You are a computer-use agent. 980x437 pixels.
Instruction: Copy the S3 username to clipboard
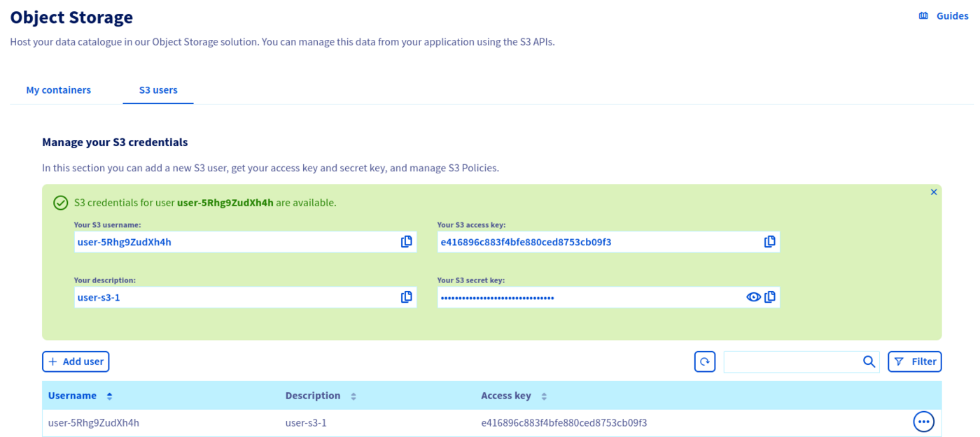pos(406,242)
